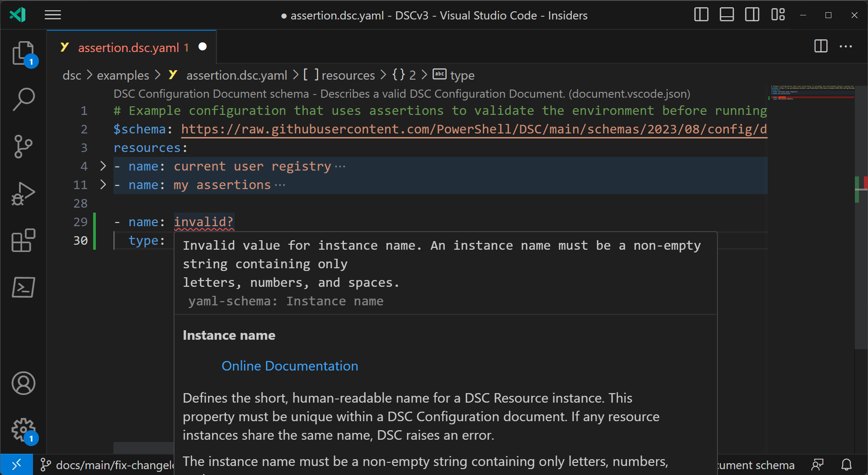Open the Extensions view
This screenshot has height=475, width=868.
pyautogui.click(x=23, y=240)
